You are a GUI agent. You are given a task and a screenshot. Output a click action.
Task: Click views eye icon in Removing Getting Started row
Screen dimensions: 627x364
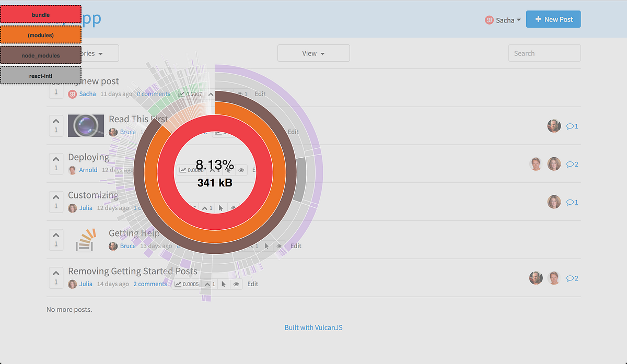pyautogui.click(x=236, y=284)
